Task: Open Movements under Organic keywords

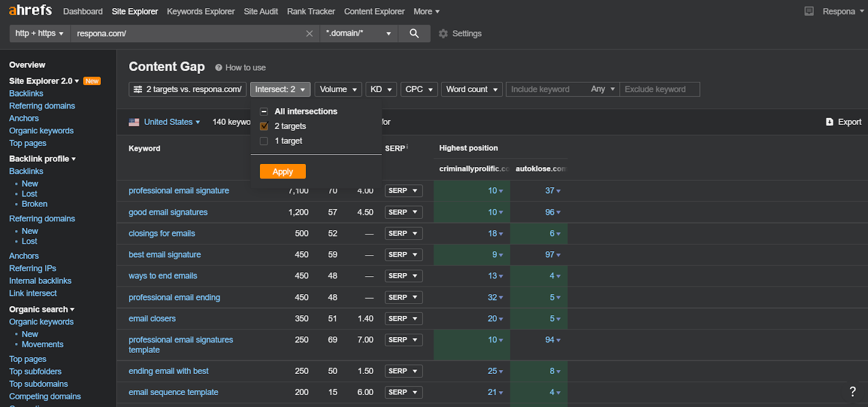Action: coord(42,345)
